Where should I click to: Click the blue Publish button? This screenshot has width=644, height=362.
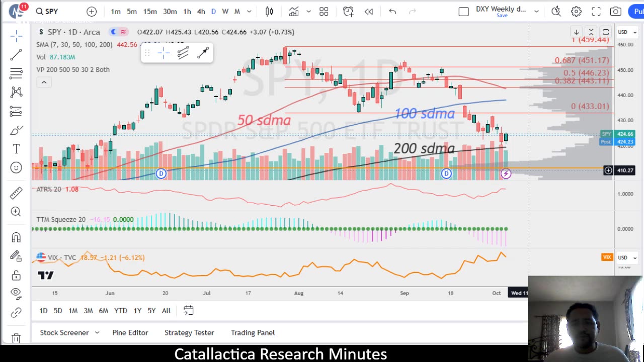click(x=636, y=11)
